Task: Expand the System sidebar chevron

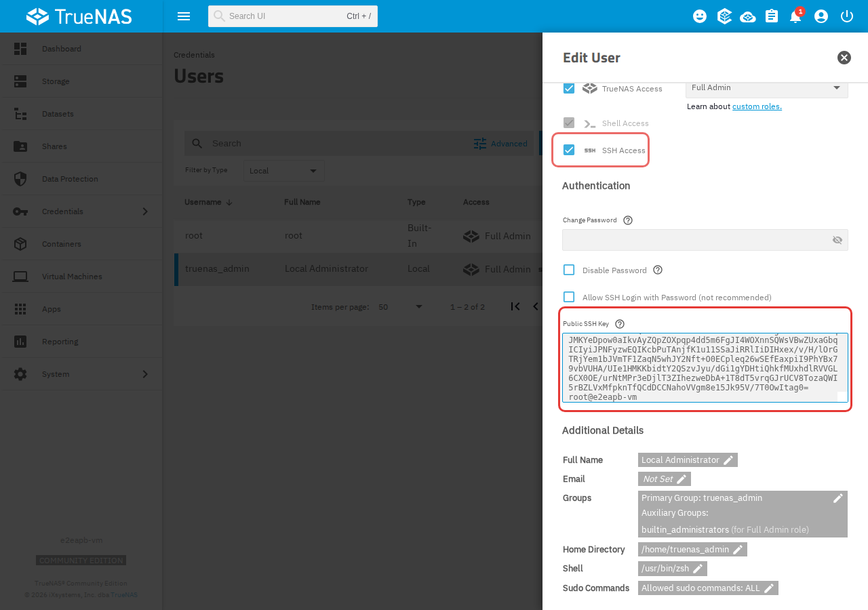Action: pos(145,374)
